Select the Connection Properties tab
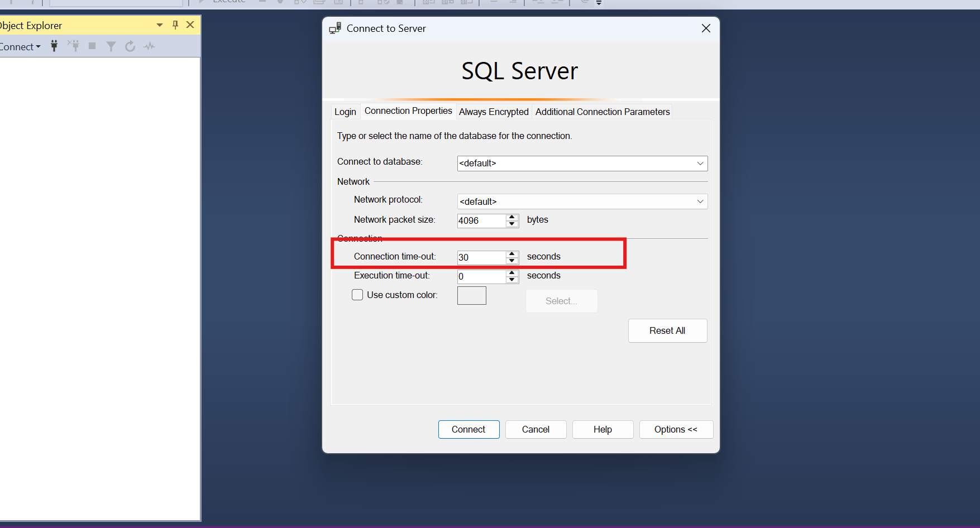Viewport: 980px width, 528px height. (x=408, y=111)
